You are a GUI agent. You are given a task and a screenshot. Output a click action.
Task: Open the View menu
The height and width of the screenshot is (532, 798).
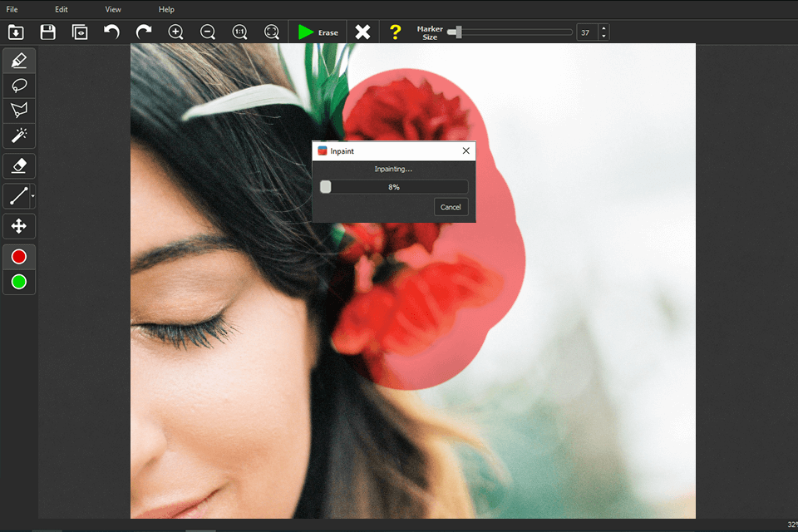113,9
